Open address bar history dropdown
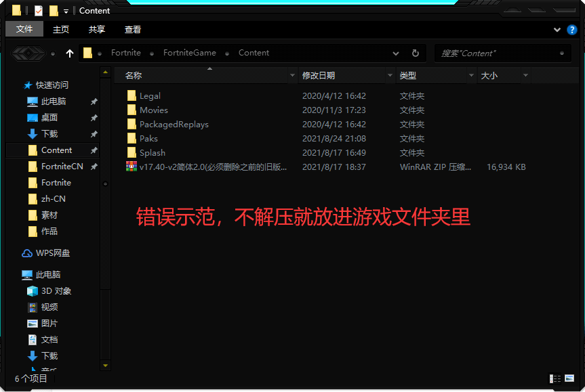The width and height of the screenshot is (585, 392). (396, 53)
